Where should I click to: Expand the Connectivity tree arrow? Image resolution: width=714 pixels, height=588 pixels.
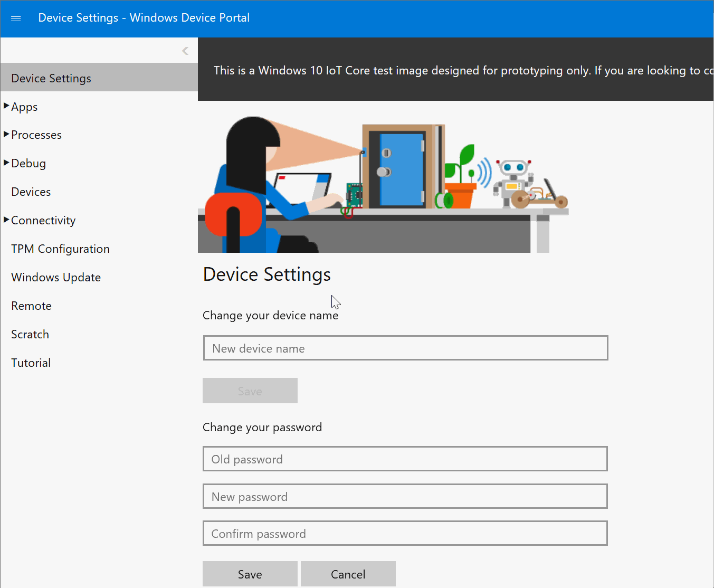pyautogui.click(x=6, y=220)
